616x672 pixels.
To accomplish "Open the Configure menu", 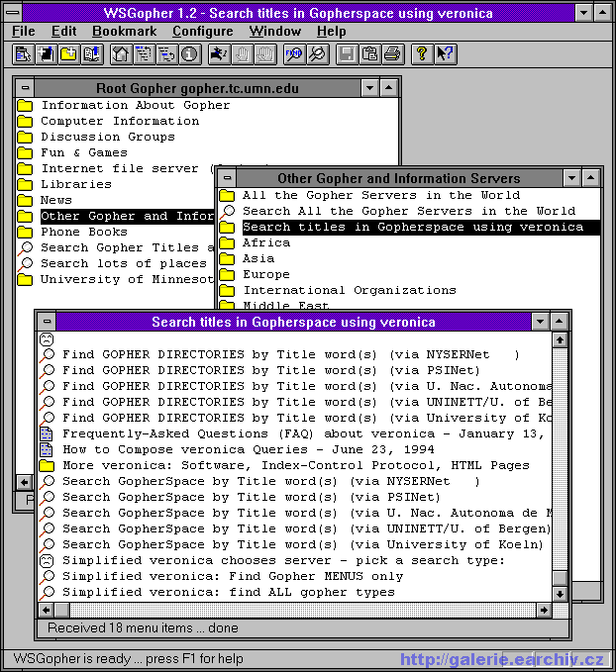I will [x=203, y=32].
